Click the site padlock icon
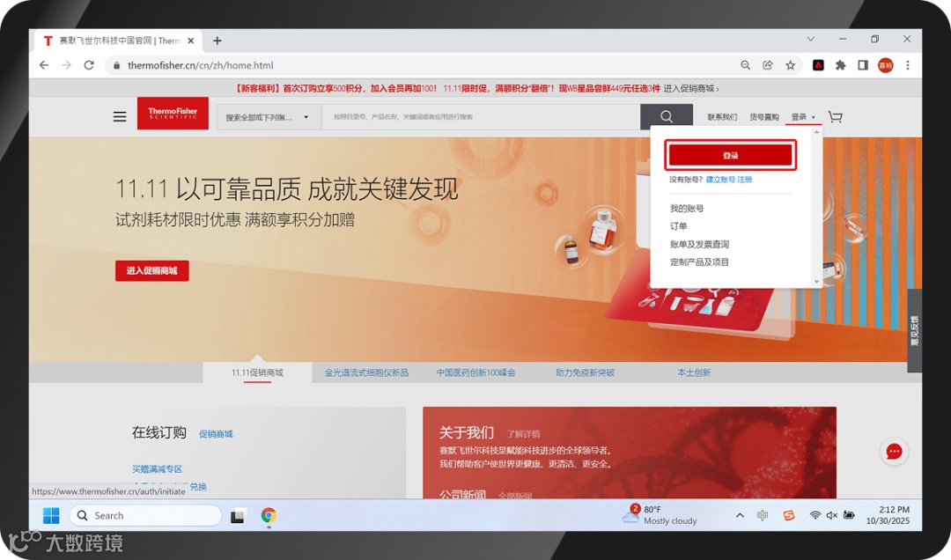This screenshot has height=560, width=951. 117,65
